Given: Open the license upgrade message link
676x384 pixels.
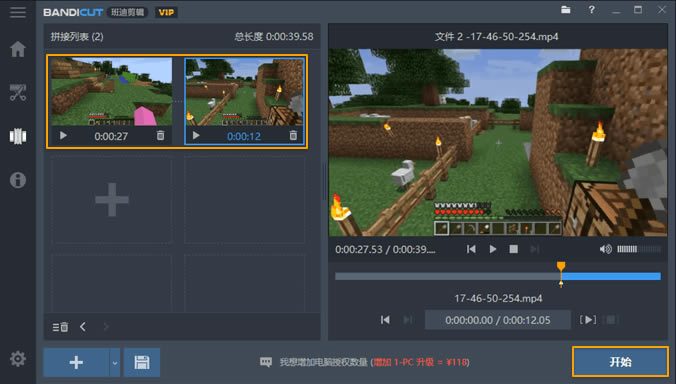Looking at the screenshot, I should 375,362.
